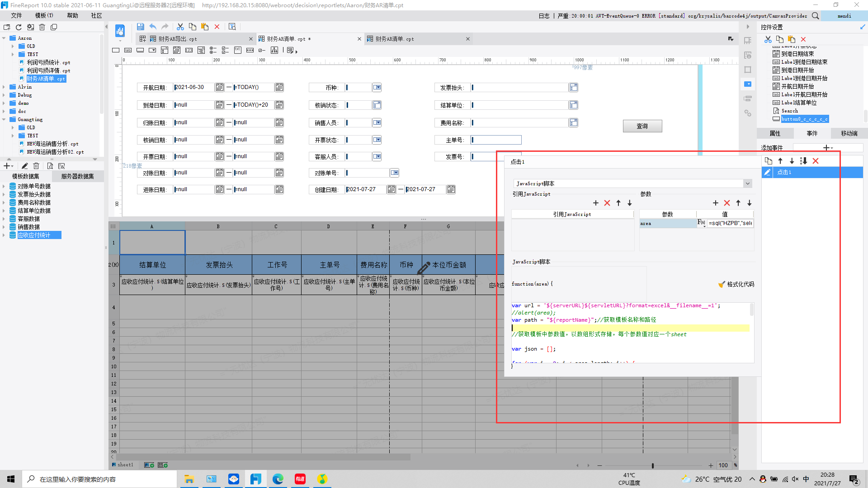Click the tree widget icon in widget bar
Viewport: 868px width, 488px height.
click(274, 50)
